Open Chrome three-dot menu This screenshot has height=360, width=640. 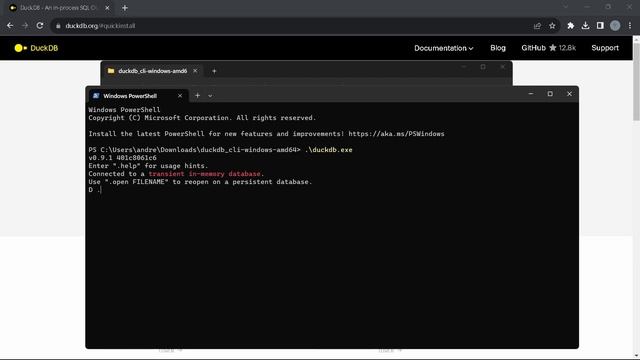coord(630,26)
